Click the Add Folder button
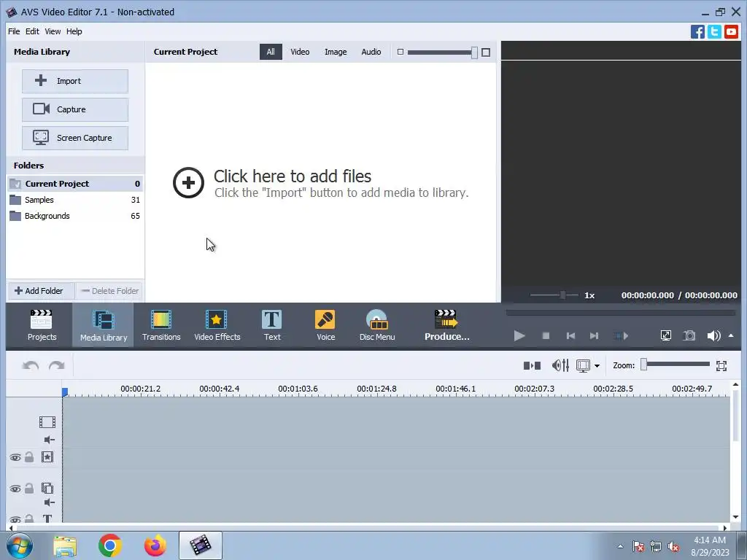Screen dimensions: 747x560 click(x=41, y=291)
